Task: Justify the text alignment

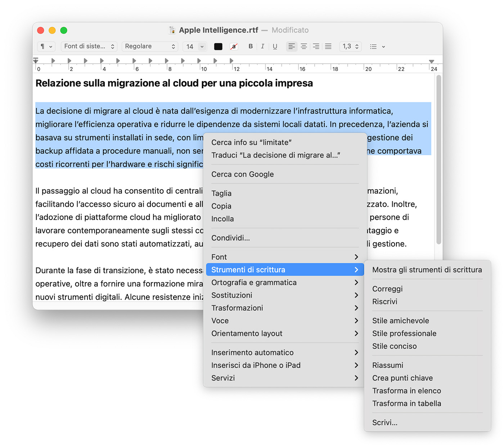Action: [x=328, y=46]
